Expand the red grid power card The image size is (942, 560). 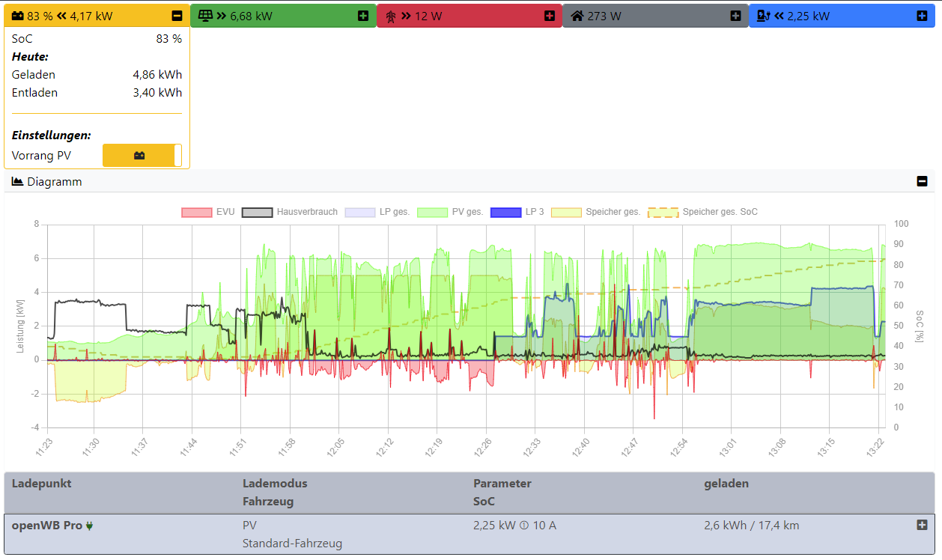tap(550, 16)
